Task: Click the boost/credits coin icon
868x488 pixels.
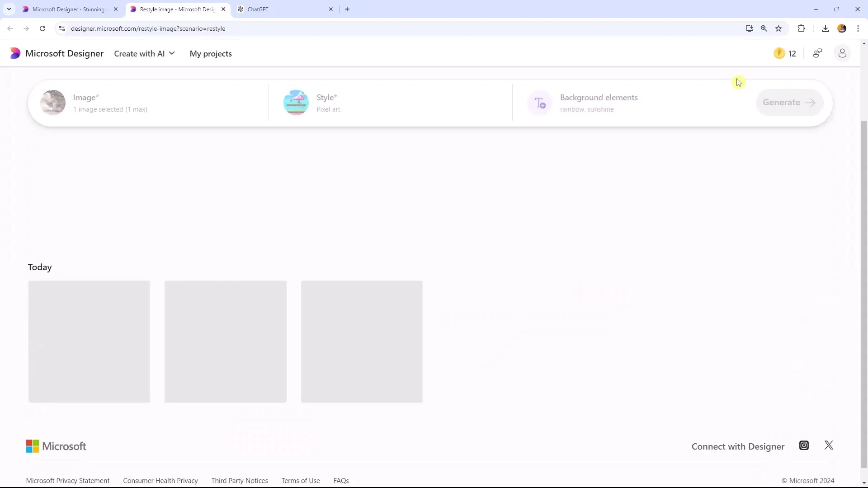Action: pos(780,53)
